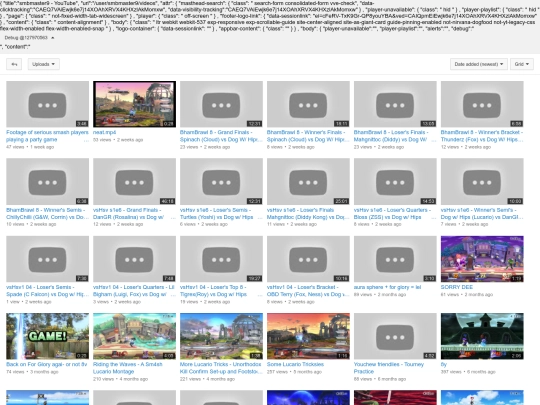Viewport: 540px width, 405px height.
Task: Click placeholder thumbnail for BhamBrawl 8 Winner's Semis
Action: [x=48, y=181]
